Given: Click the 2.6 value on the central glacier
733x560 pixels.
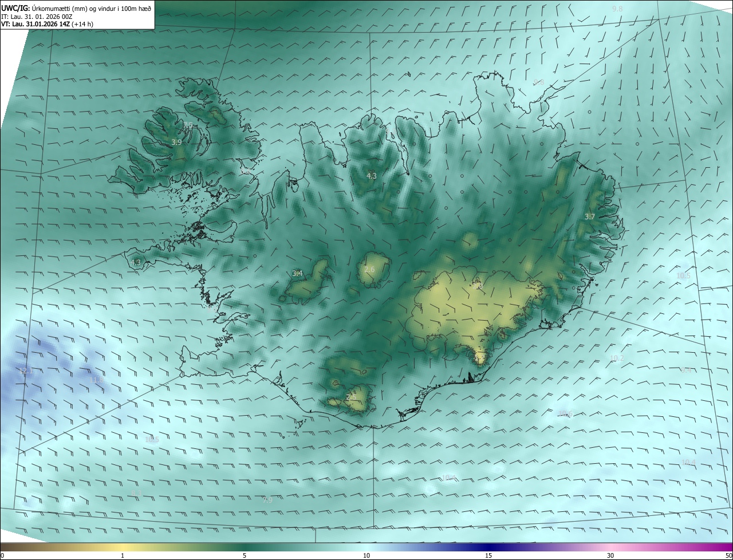Looking at the screenshot, I should 369,270.
